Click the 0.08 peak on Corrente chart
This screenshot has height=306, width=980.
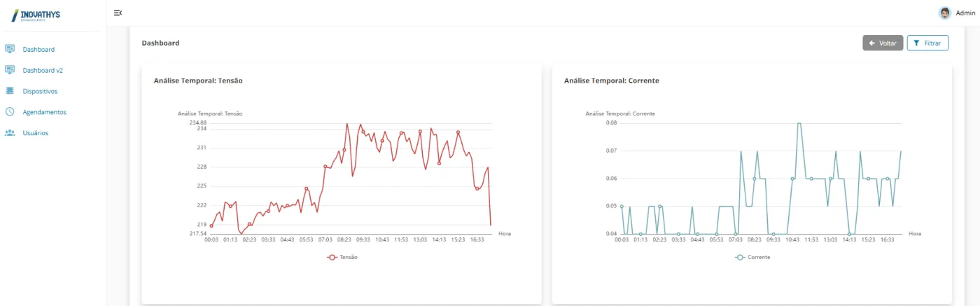coord(799,123)
